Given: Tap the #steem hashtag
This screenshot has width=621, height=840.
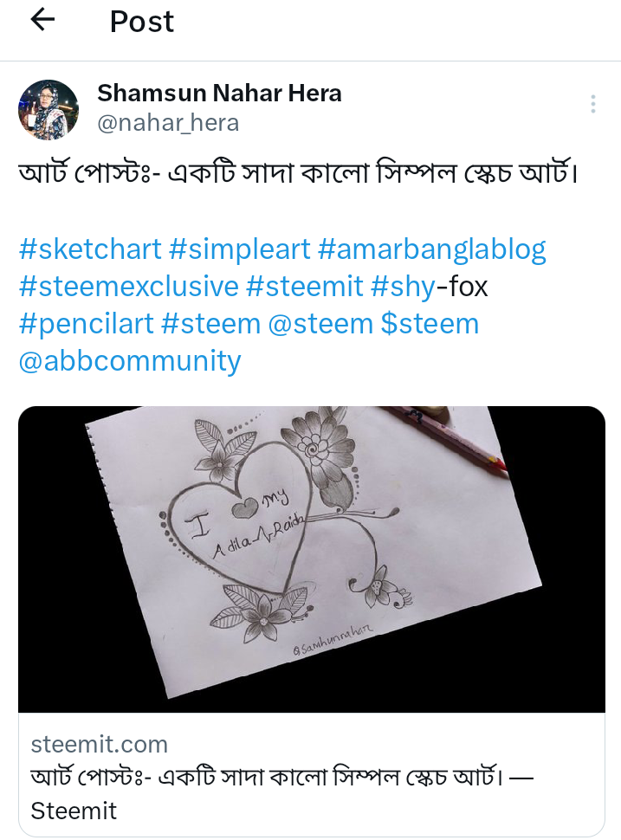Looking at the screenshot, I should [x=210, y=324].
